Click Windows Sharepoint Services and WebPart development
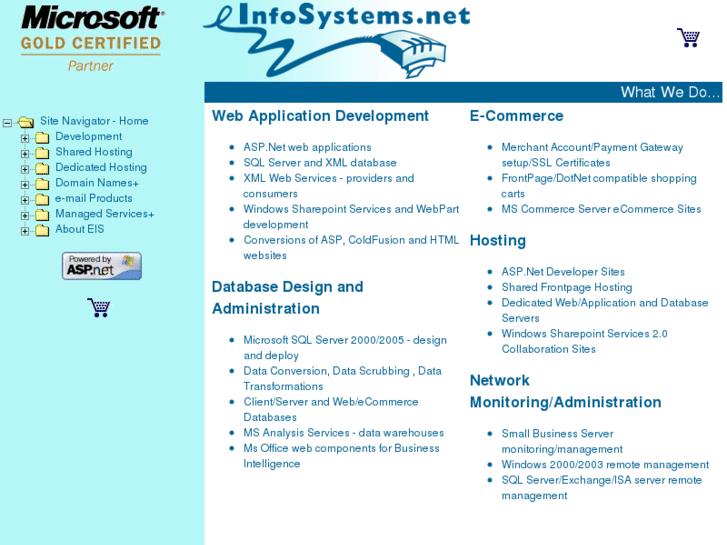This screenshot has width=727, height=545. (x=351, y=217)
